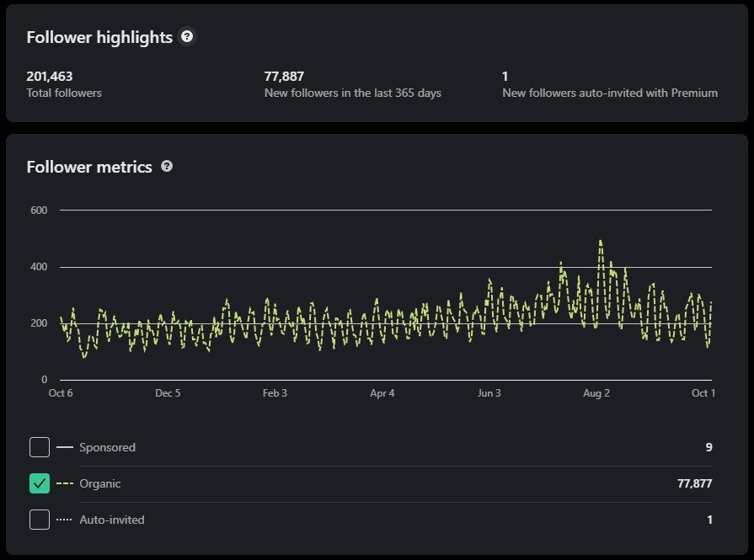Uncheck the Organic checkbox
The image size is (754, 560).
40,483
